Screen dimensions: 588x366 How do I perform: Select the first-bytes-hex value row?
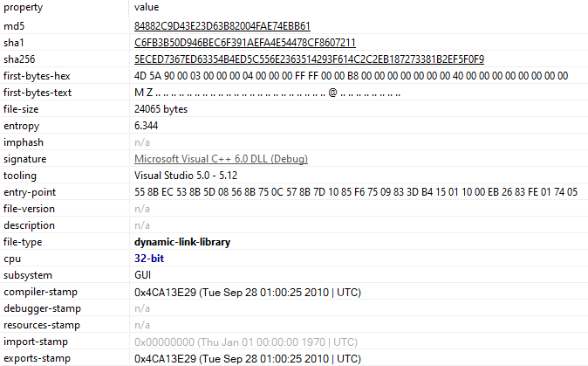pos(350,76)
